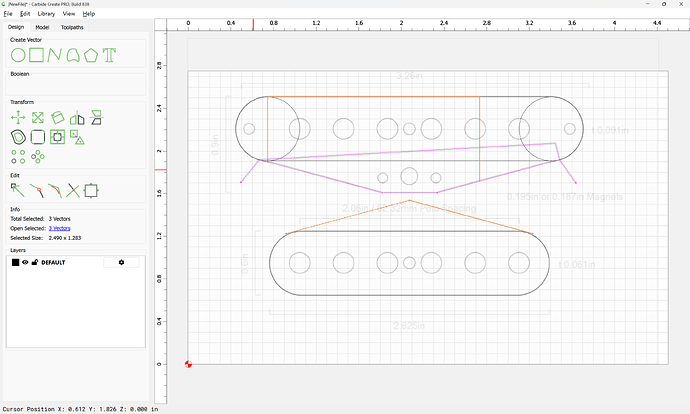690x414 pixels.
Task: Click the '3 Vectors' open selected link
Action: click(59, 228)
